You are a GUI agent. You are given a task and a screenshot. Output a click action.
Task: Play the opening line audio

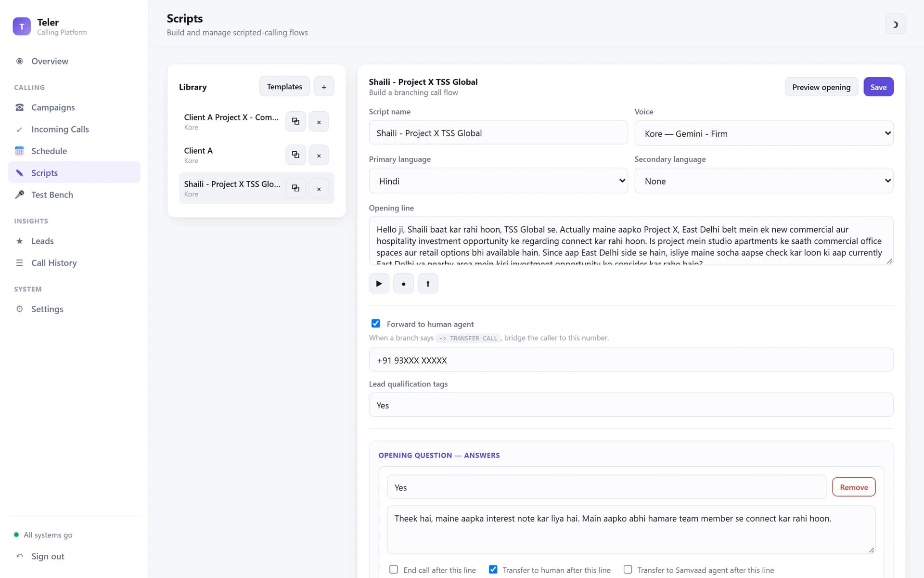coord(379,283)
